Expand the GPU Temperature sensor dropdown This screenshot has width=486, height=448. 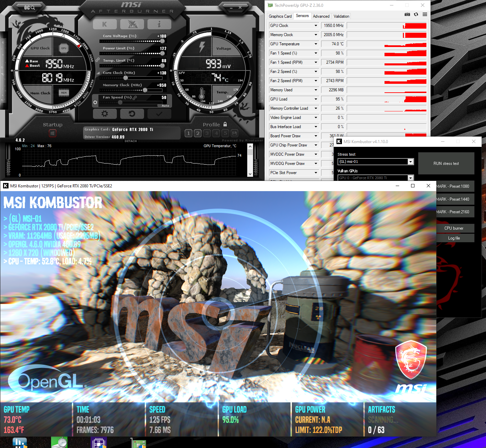316,44
